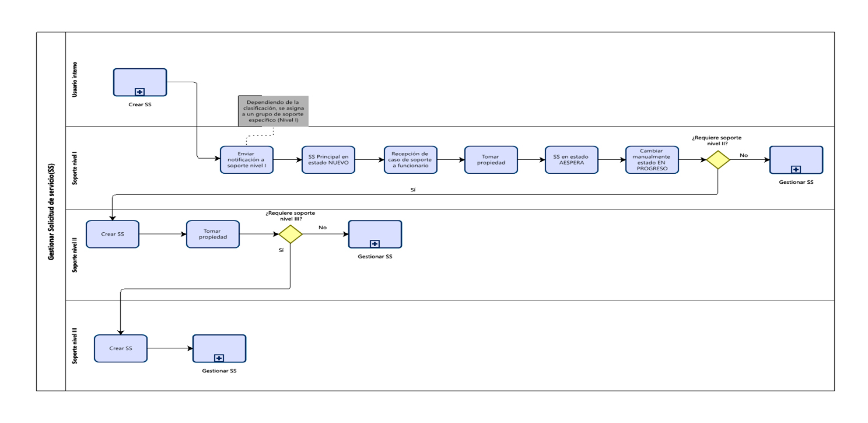
Task: Select the gray classification annotation note
Action: click(273, 111)
